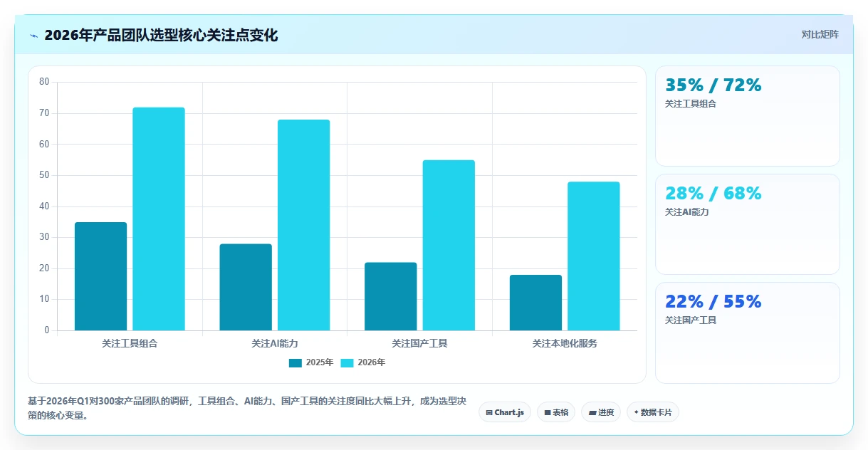Click the 关注AI能力 x-axis label

275,343
